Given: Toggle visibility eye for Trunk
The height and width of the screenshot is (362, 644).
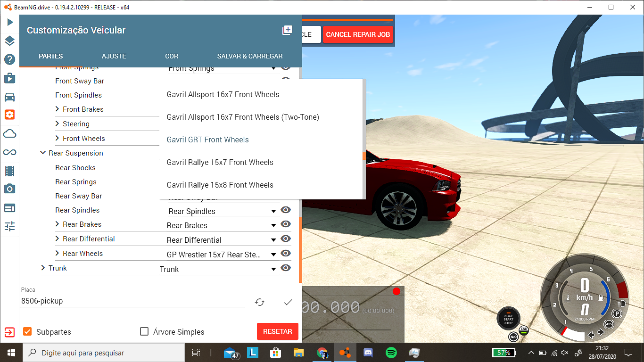Looking at the screenshot, I should point(286,268).
